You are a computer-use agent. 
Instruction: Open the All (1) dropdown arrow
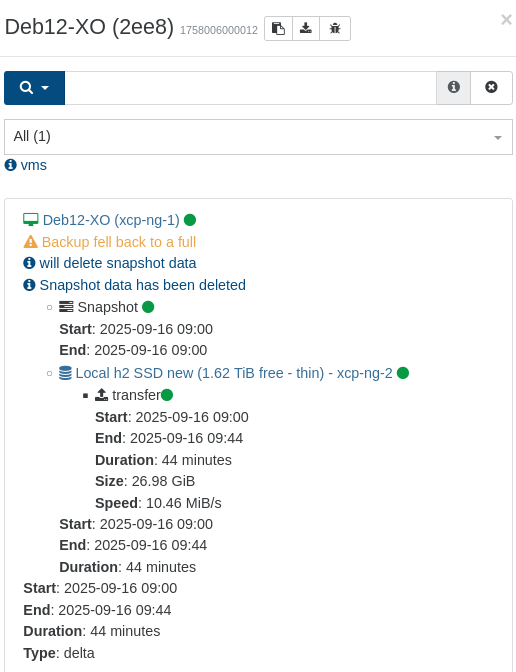(498, 138)
